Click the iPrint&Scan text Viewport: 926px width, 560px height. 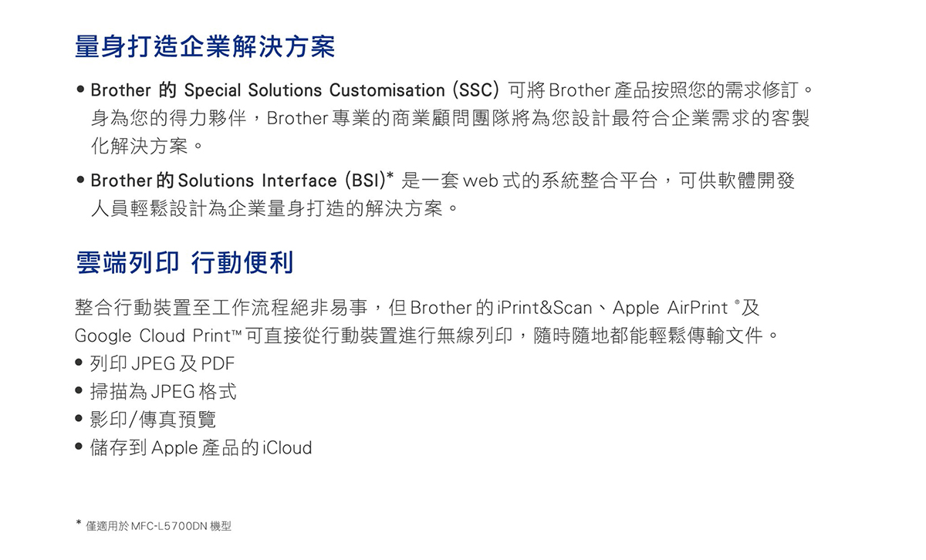[545, 308]
